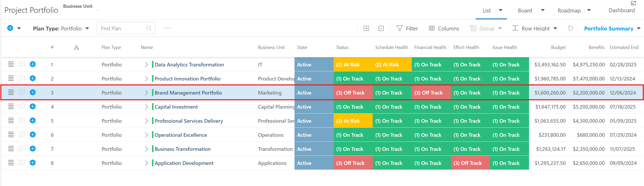Click the collapse all rows icon
Viewport: 644px width, 186px height.
(381, 28)
